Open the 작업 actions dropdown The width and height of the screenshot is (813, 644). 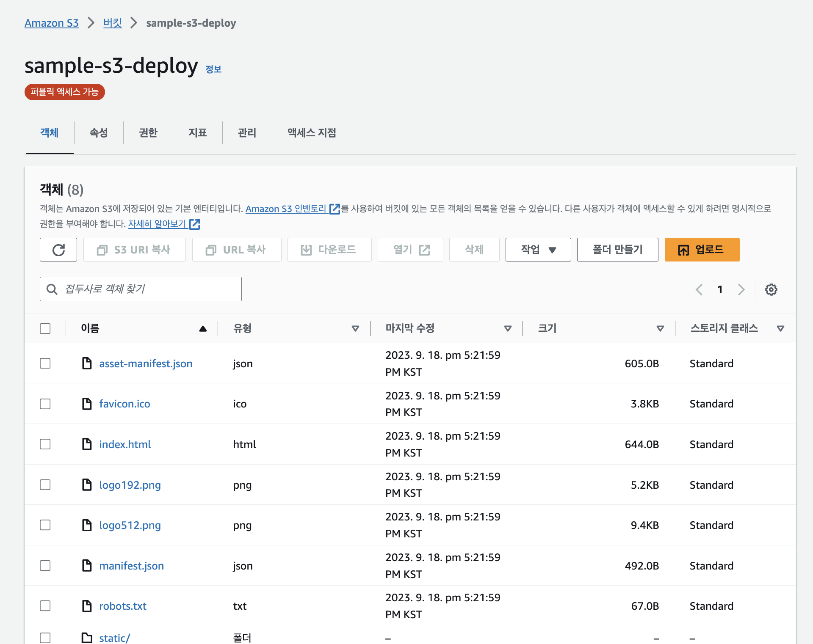[x=538, y=250]
